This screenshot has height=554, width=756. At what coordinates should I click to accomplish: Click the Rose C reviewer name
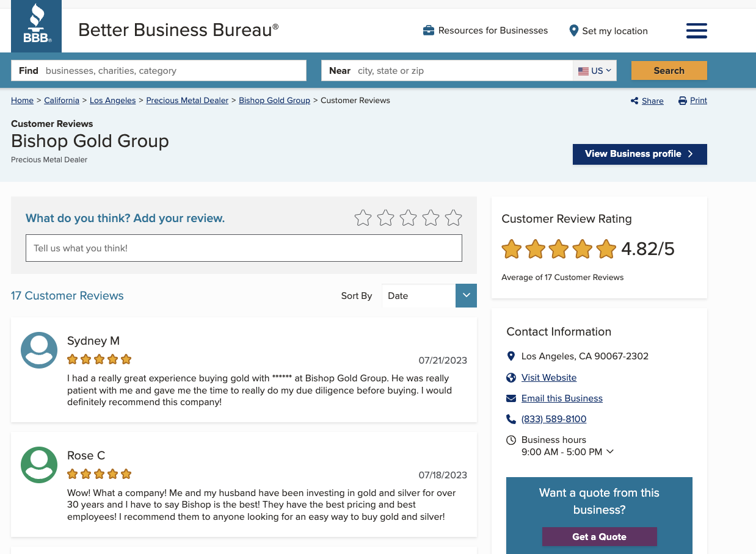tap(86, 456)
